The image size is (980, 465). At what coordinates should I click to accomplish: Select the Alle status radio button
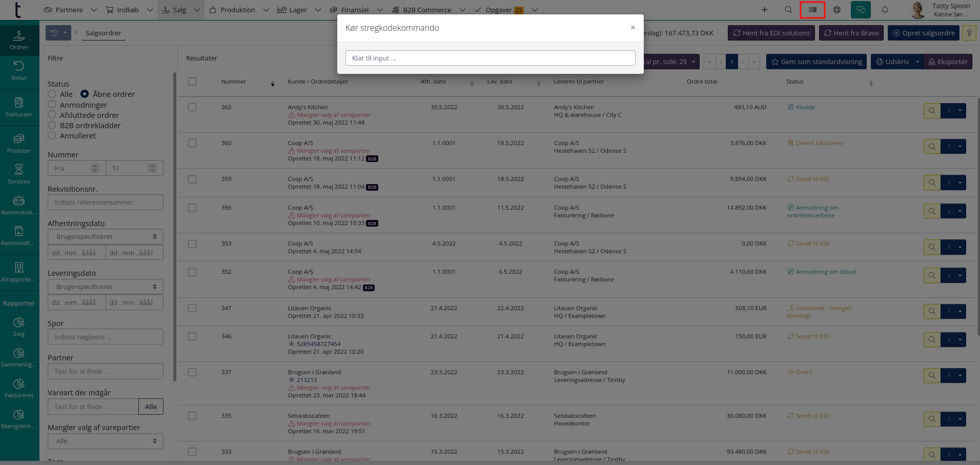tap(52, 94)
